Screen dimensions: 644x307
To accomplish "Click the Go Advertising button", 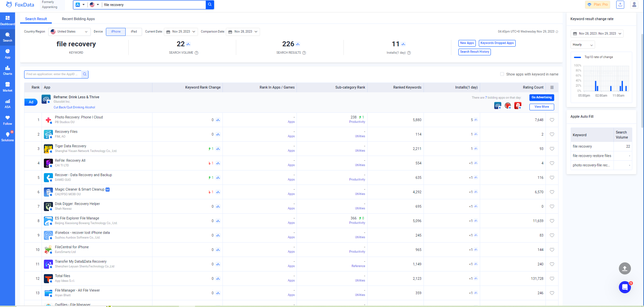I will click(541, 97).
